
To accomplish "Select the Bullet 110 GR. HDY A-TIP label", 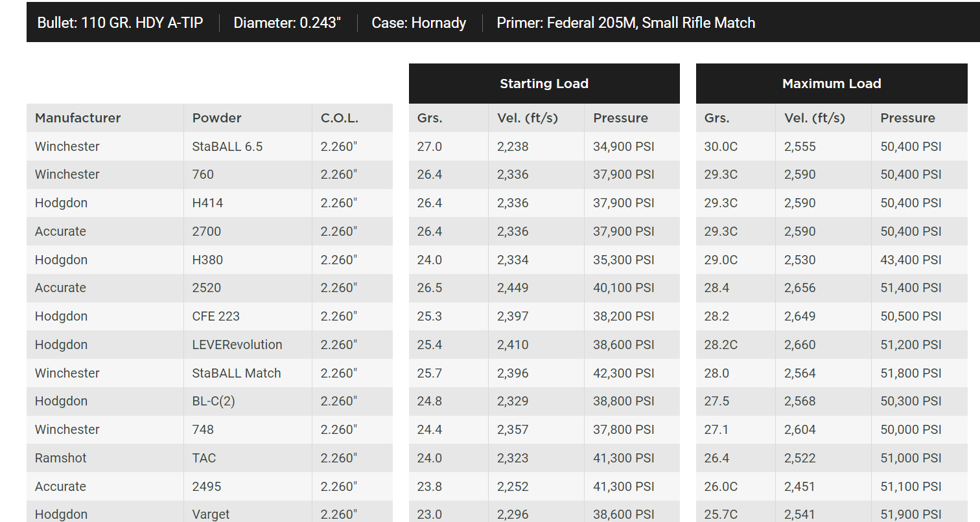I will 120,23.
